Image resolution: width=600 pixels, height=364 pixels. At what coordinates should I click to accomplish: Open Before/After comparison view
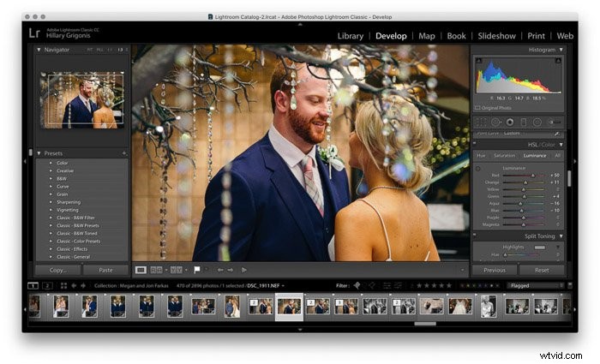(x=156, y=270)
